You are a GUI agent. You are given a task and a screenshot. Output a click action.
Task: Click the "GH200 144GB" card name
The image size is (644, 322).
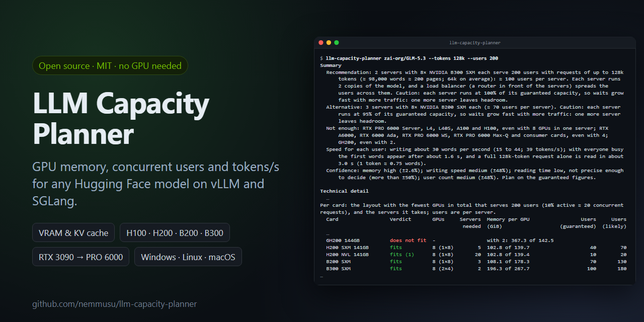pyautogui.click(x=343, y=240)
